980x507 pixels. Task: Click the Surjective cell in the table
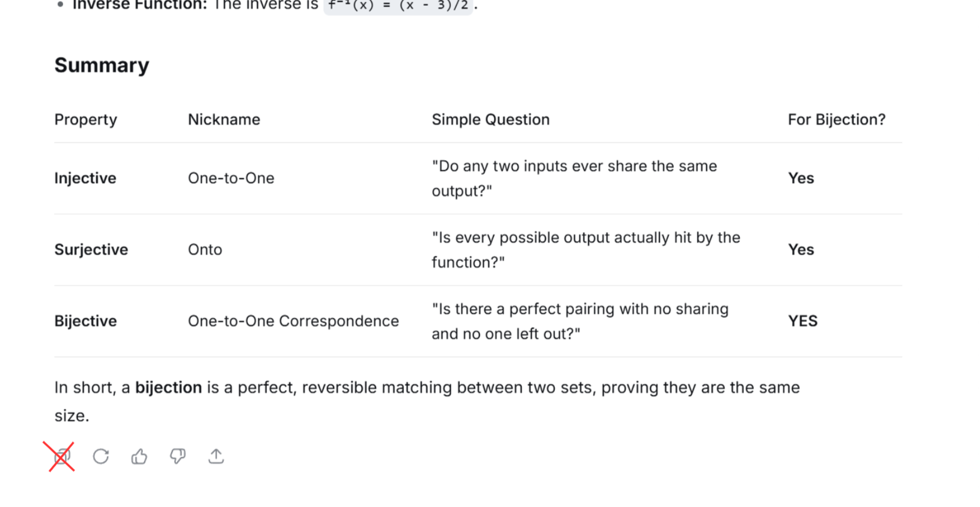point(91,249)
